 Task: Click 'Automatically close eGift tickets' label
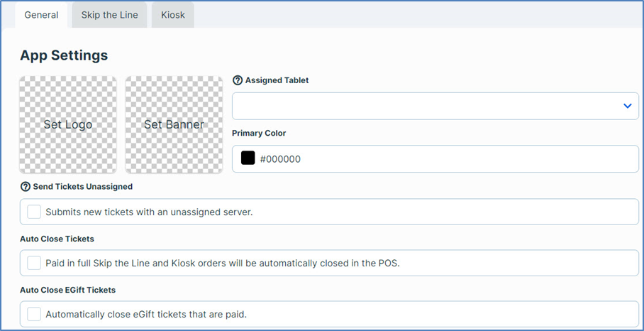coord(146,315)
